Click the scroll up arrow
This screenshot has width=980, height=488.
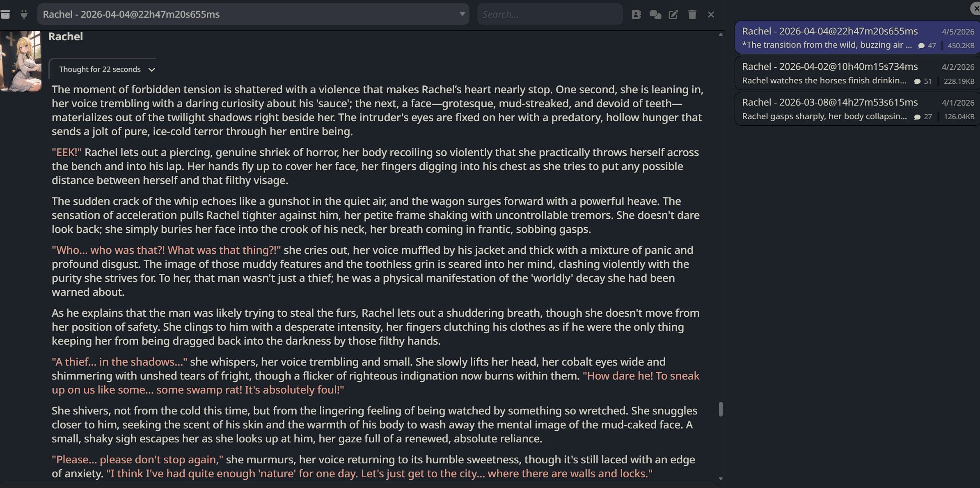point(721,35)
